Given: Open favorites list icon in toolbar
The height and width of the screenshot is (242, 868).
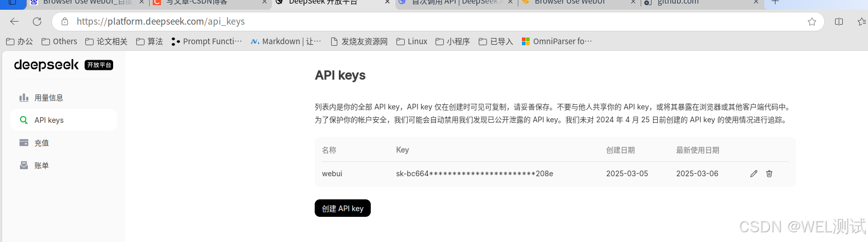Looking at the screenshot, I should [x=862, y=22].
